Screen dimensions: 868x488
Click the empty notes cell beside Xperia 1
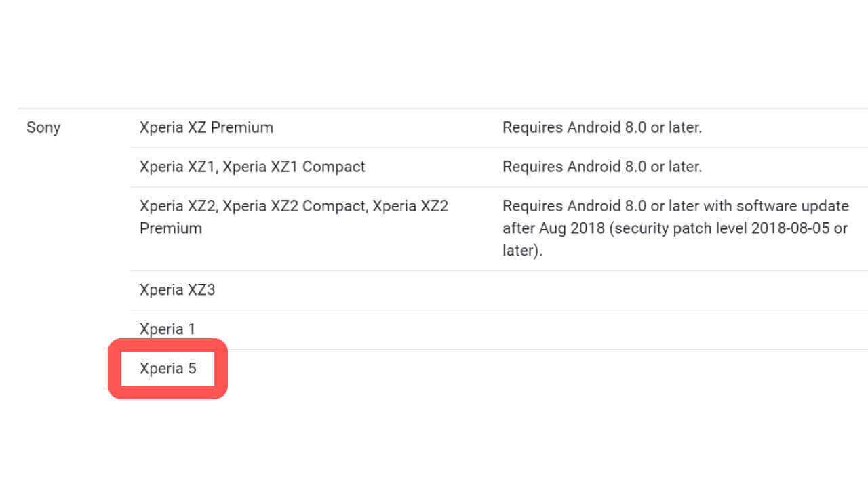pos(678,329)
